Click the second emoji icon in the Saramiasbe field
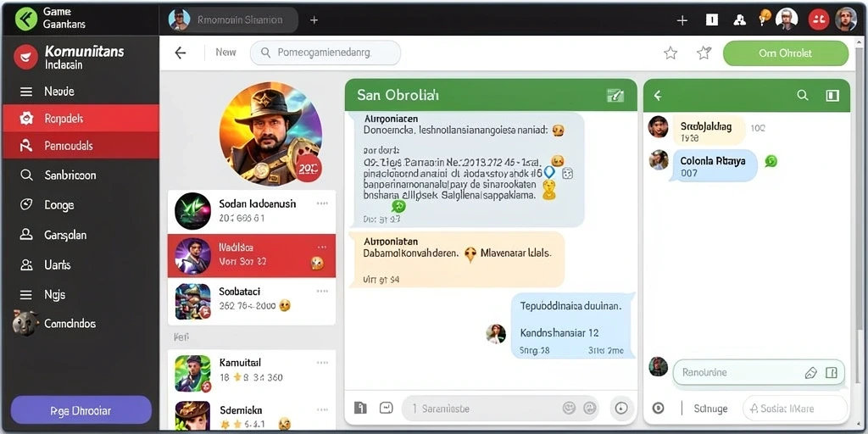The image size is (868, 434). click(x=590, y=408)
